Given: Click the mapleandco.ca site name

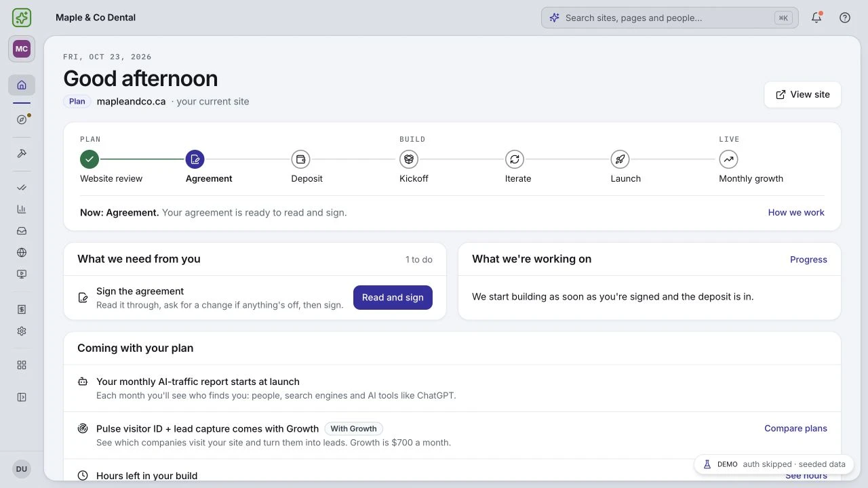Looking at the screenshot, I should pyautogui.click(x=131, y=102).
